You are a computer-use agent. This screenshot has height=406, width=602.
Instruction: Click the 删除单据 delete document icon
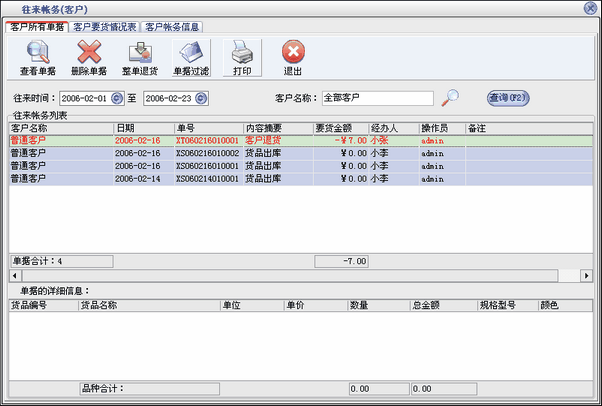click(x=89, y=53)
